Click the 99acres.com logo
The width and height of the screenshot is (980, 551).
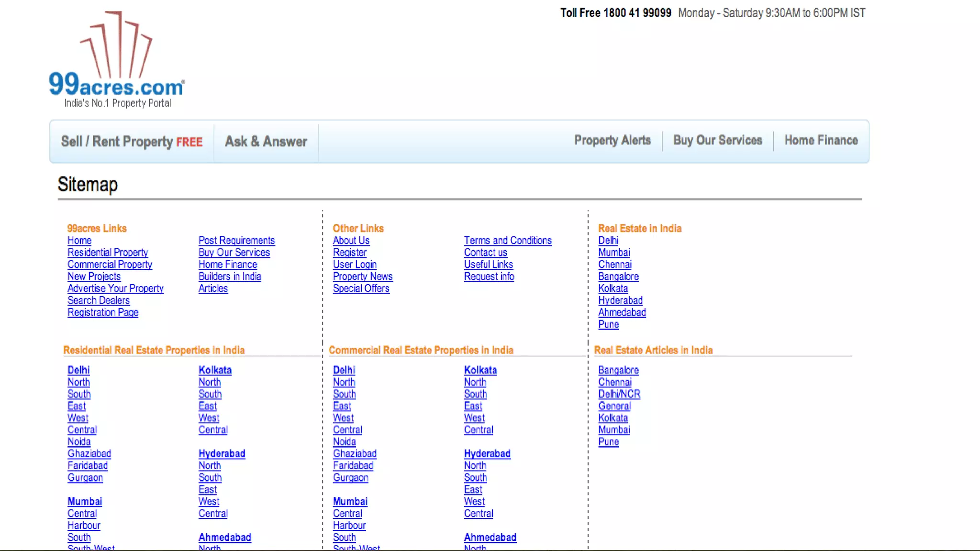[x=117, y=60]
